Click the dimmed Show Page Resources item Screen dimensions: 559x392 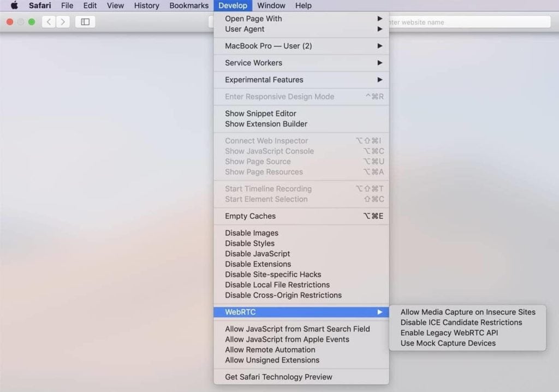coord(301,172)
